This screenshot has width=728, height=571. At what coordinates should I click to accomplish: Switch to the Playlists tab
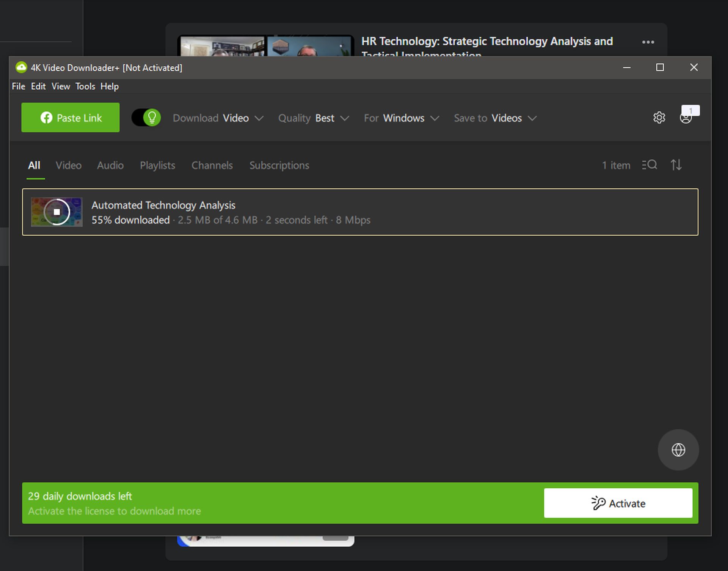tap(157, 165)
